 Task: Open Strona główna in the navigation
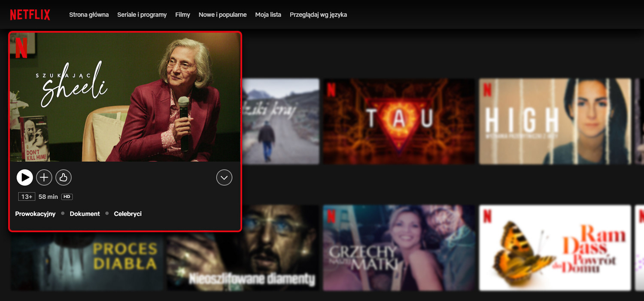[x=89, y=15]
